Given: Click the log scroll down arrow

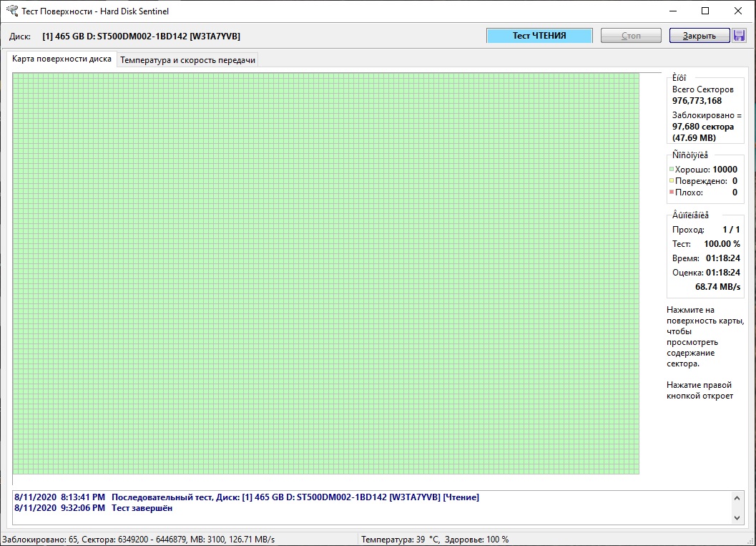Looking at the screenshot, I should tap(737, 517).
